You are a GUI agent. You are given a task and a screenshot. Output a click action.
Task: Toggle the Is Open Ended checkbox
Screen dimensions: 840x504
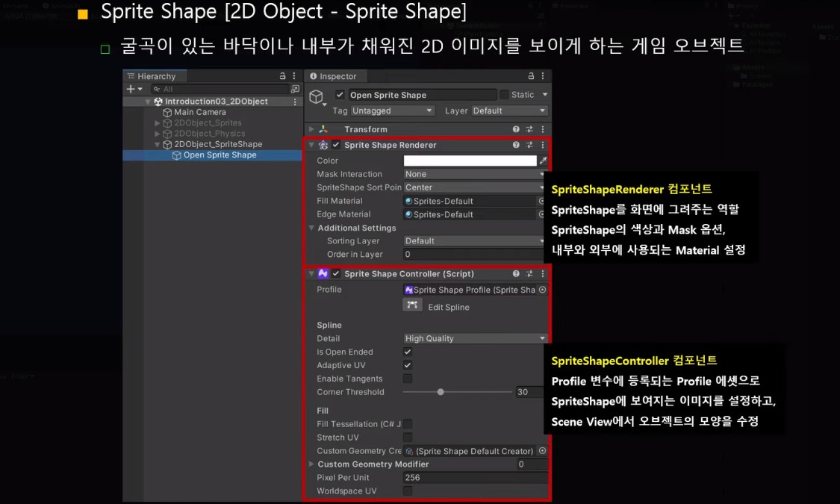click(x=408, y=352)
